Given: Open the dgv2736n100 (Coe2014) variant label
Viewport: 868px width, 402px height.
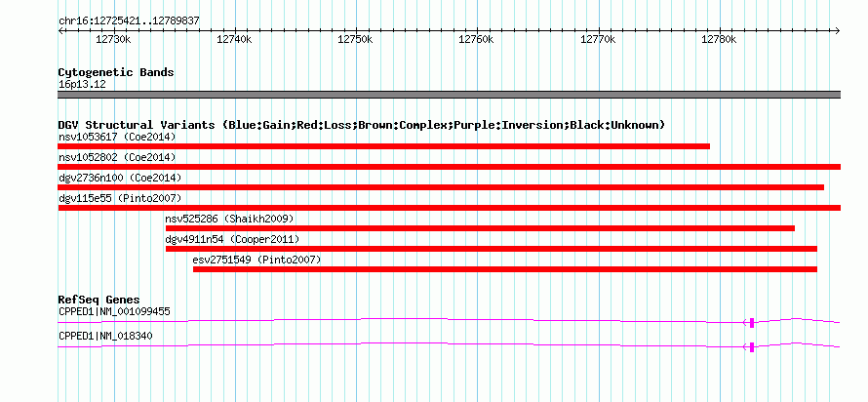Looking at the screenshot, I should point(120,178).
